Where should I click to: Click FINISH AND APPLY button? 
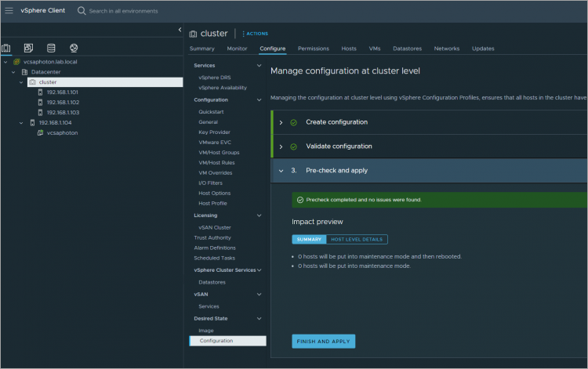coord(323,342)
